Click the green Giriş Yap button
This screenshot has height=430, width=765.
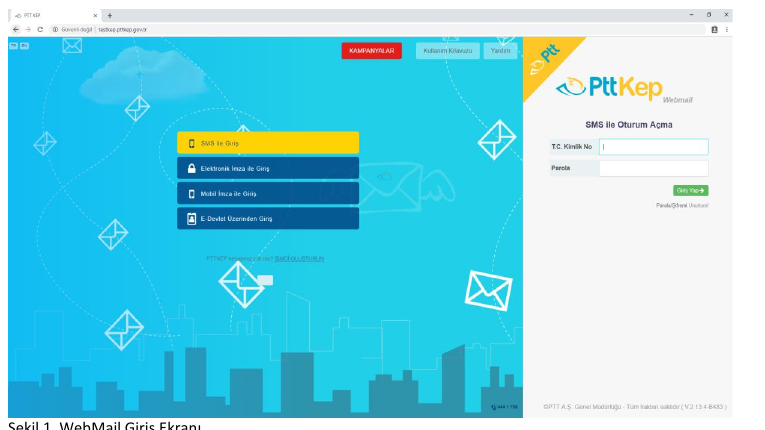690,190
